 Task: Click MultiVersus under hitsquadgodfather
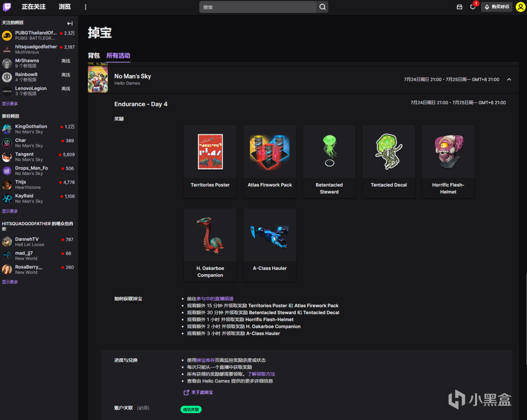pos(27,52)
